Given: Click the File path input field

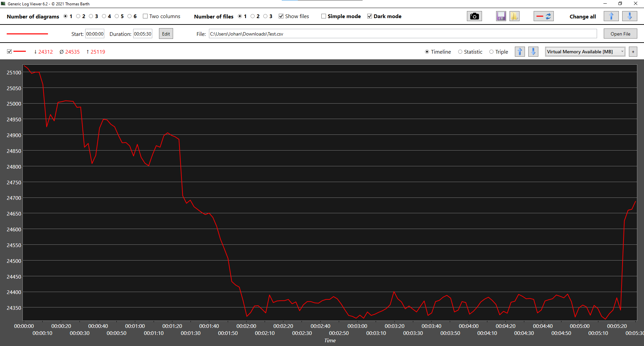Looking at the screenshot, I should (x=403, y=34).
